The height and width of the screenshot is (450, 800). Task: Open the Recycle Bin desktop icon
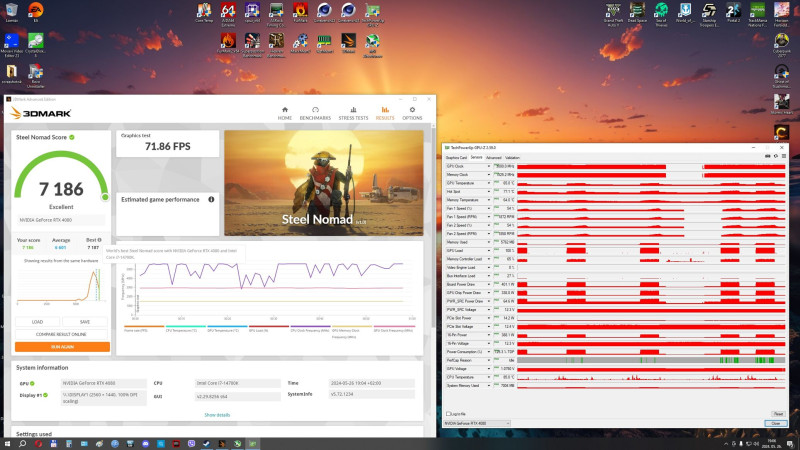11,12
